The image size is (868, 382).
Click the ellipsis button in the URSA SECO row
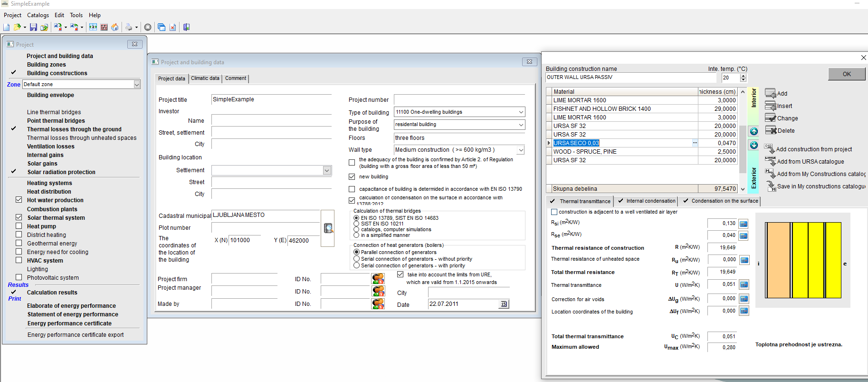click(695, 143)
